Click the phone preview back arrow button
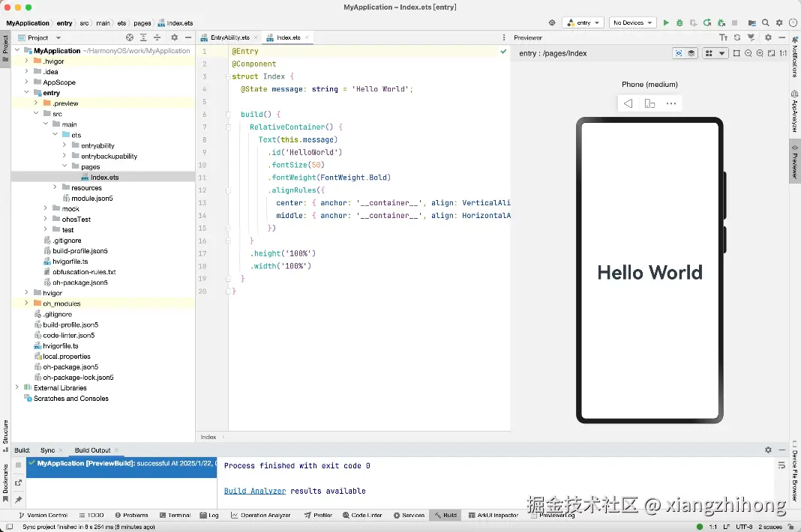 628,103
